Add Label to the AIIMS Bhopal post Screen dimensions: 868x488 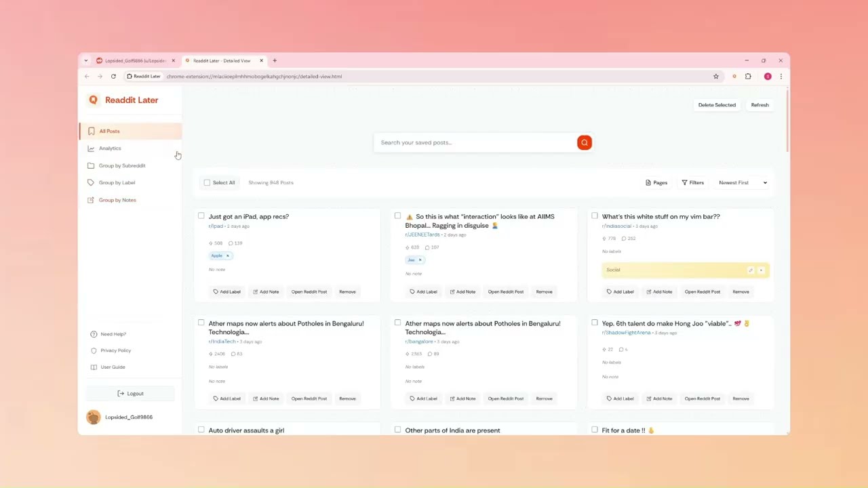(423, 292)
